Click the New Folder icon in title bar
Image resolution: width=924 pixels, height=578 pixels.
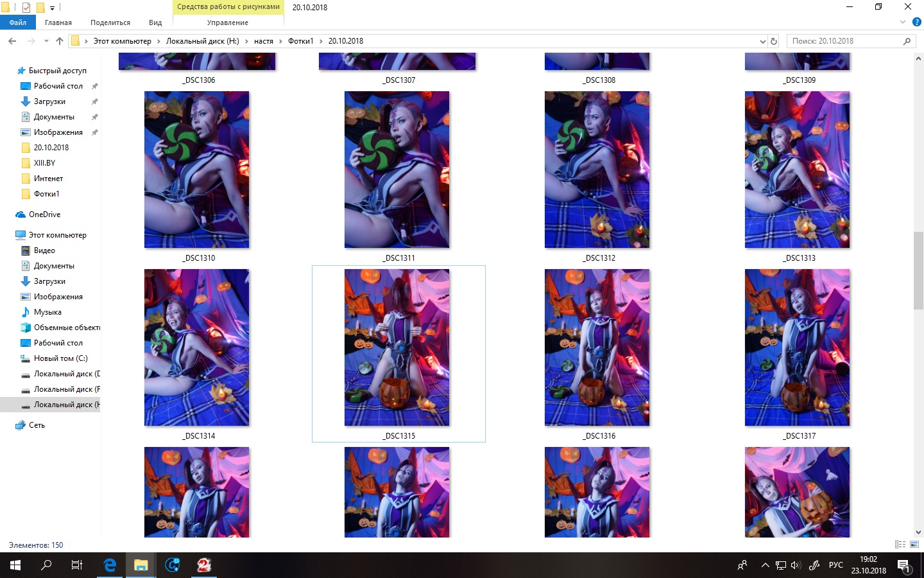pyautogui.click(x=40, y=8)
